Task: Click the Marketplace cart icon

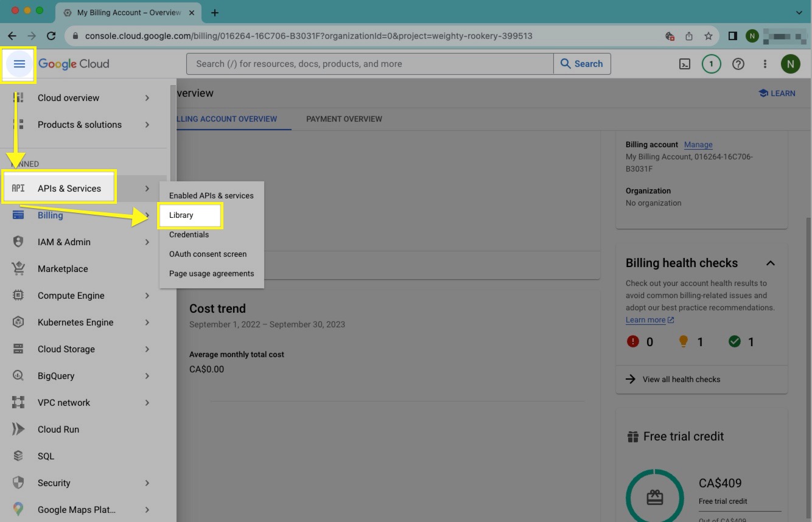Action: point(18,269)
